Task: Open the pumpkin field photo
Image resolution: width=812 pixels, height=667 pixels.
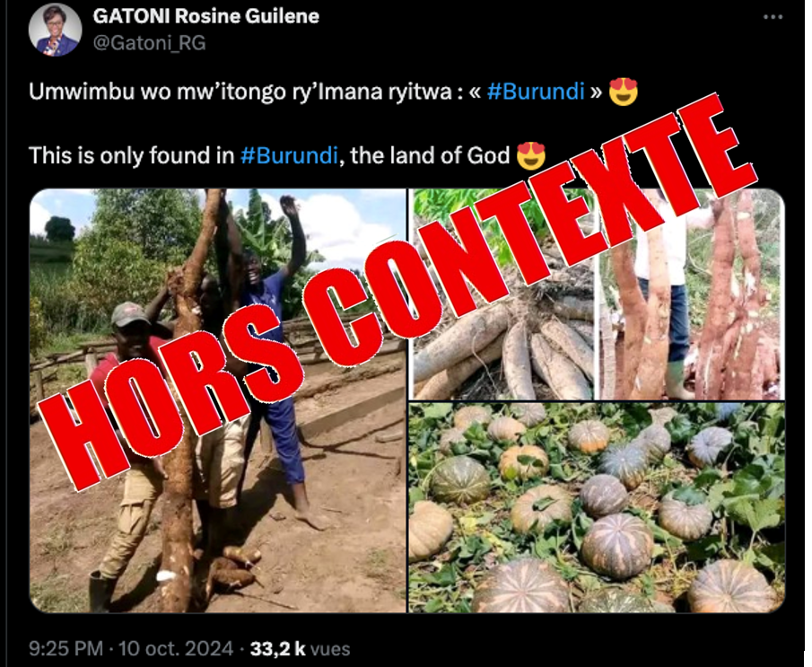Action: click(x=596, y=507)
